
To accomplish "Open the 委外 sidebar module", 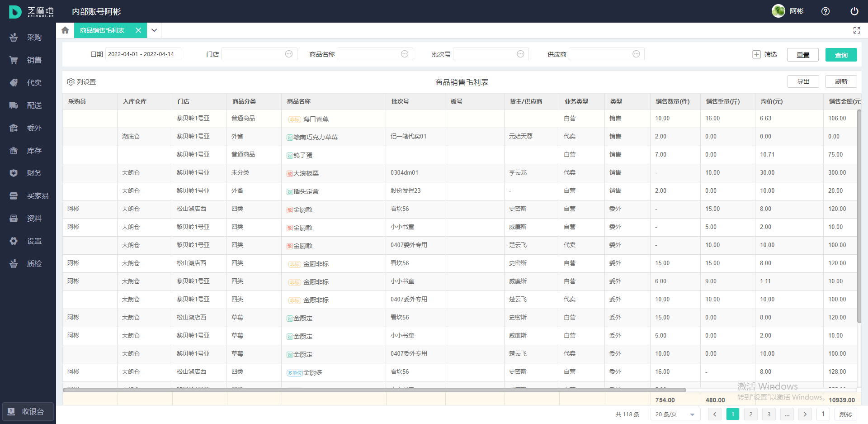I will [x=28, y=128].
